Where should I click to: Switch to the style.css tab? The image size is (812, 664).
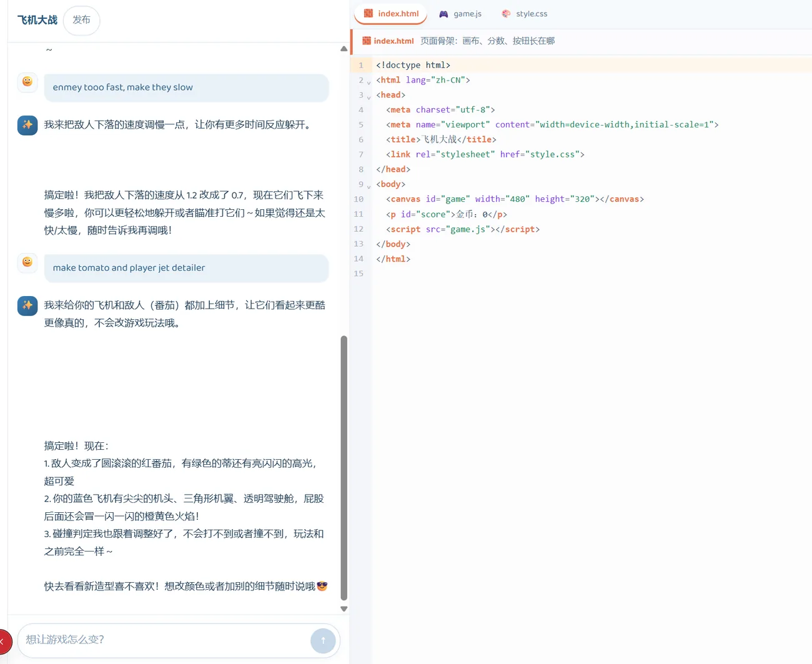point(525,14)
